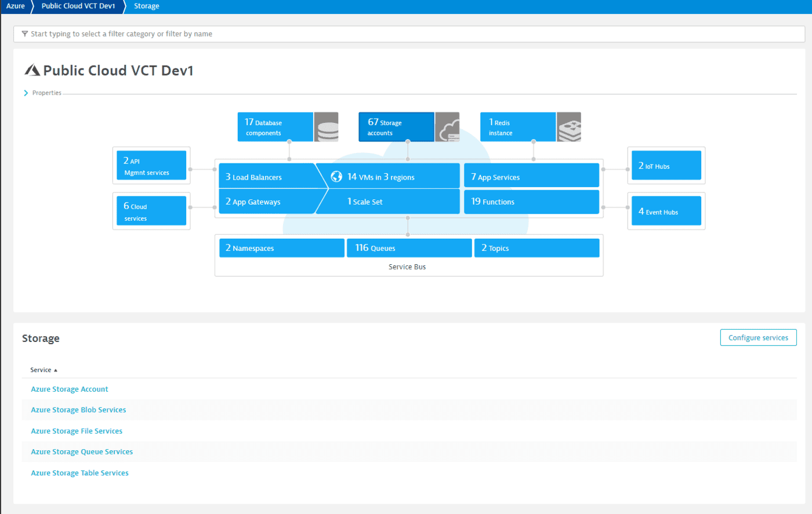812x514 pixels.
Task: Select 4 Event Hubs tile
Action: tap(666, 210)
